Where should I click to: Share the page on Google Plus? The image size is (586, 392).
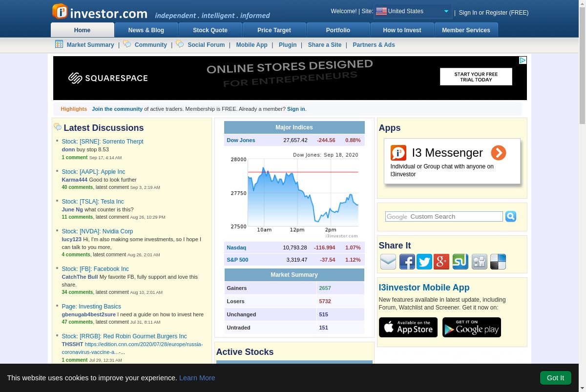click(x=441, y=262)
